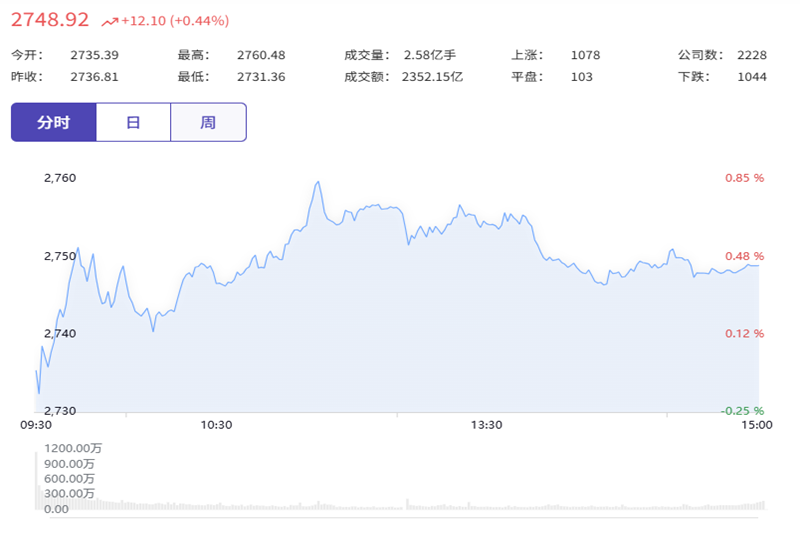
Task: Click the 成交额 value 2352.15亿
Action: coord(432,77)
